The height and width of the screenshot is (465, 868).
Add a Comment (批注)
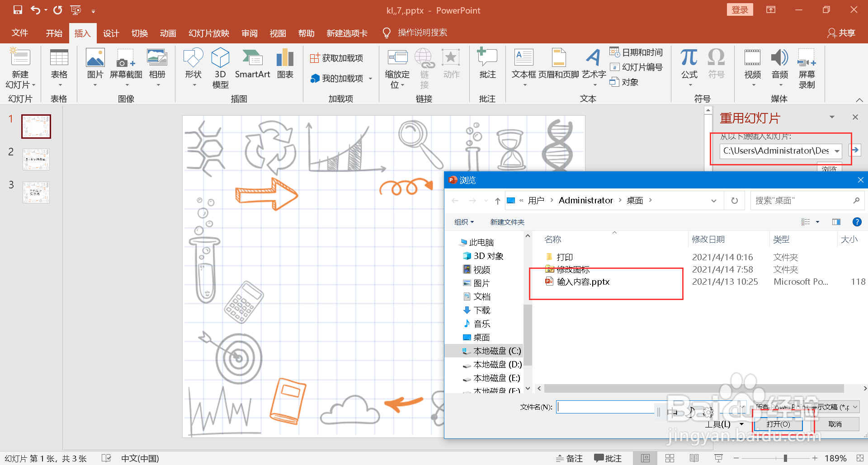(487, 64)
